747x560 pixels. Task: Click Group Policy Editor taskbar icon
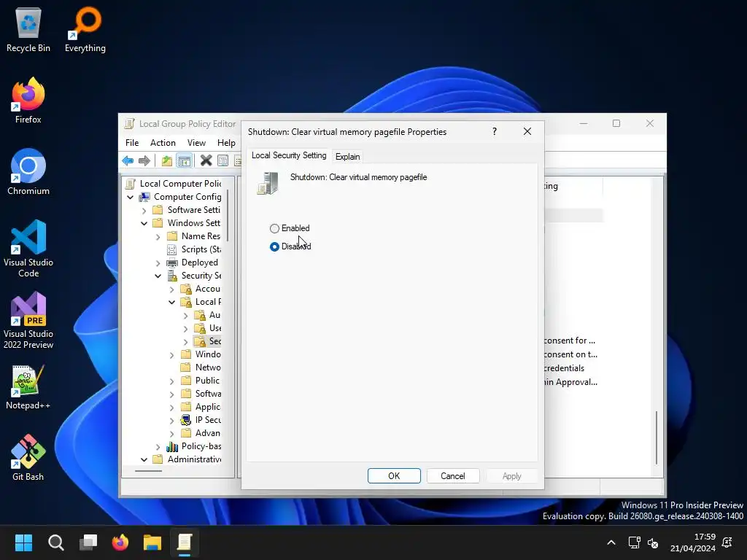pyautogui.click(x=185, y=542)
